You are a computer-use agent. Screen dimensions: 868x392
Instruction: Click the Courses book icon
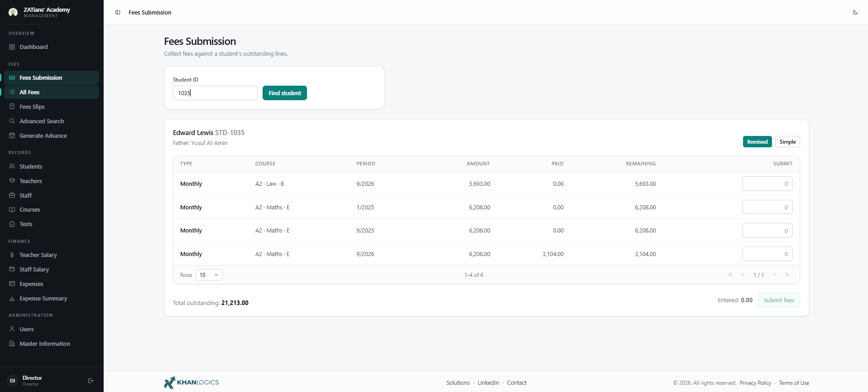coord(12,209)
